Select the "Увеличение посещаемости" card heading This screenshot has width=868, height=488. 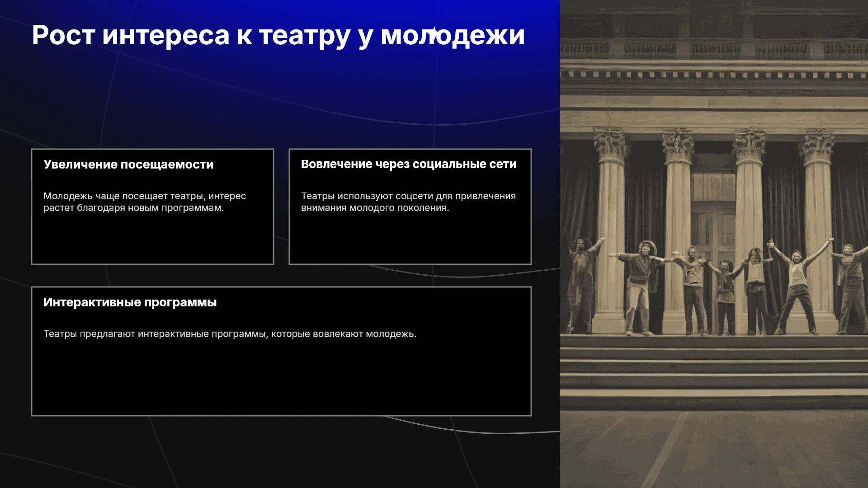pyautogui.click(x=128, y=164)
